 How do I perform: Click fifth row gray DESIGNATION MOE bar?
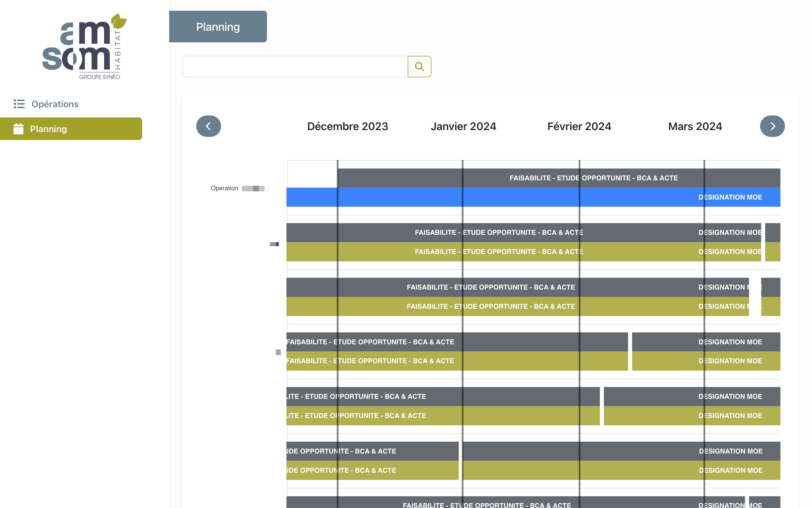(692, 397)
